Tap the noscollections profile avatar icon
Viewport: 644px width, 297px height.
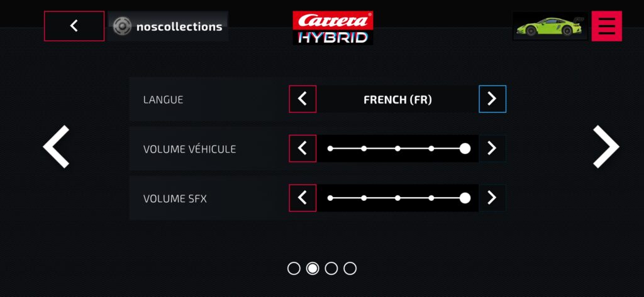tap(122, 26)
